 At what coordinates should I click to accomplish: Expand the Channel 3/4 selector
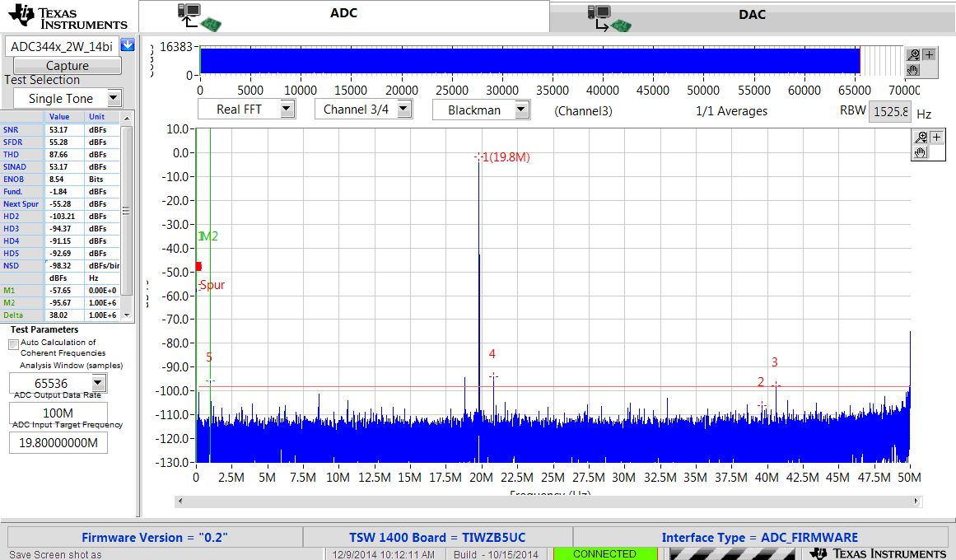[403, 110]
